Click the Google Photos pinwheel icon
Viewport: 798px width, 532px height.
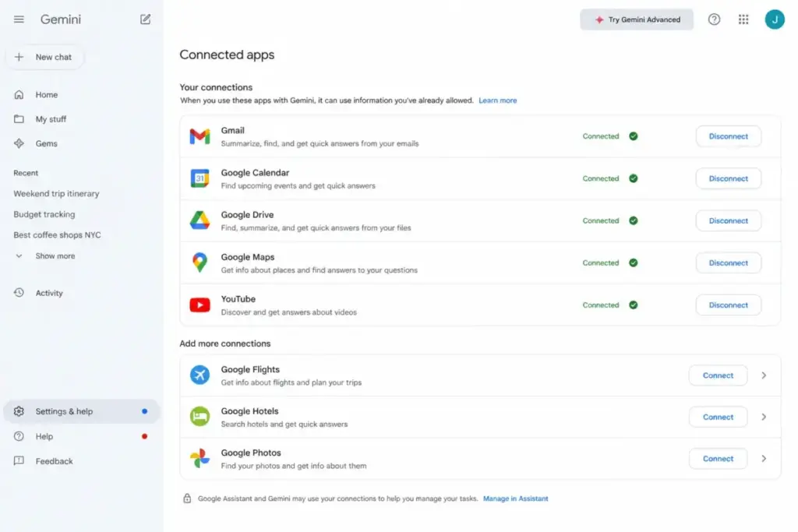click(x=200, y=458)
